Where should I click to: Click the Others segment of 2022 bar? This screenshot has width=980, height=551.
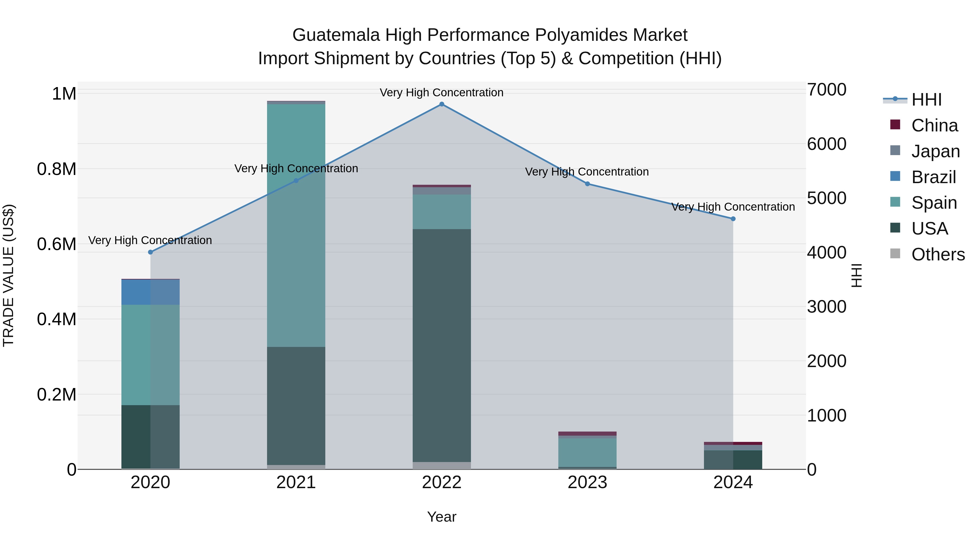click(442, 466)
